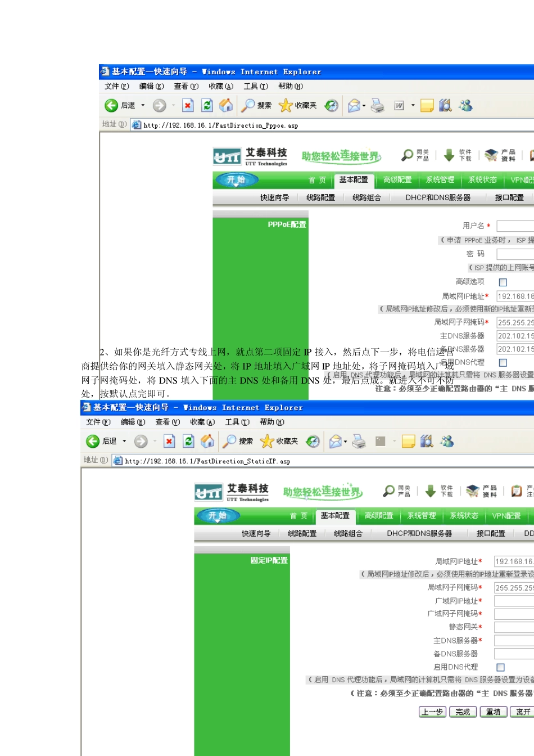
Task: Open 查看(V) menu in the StaticIP browser window
Action: (168, 422)
